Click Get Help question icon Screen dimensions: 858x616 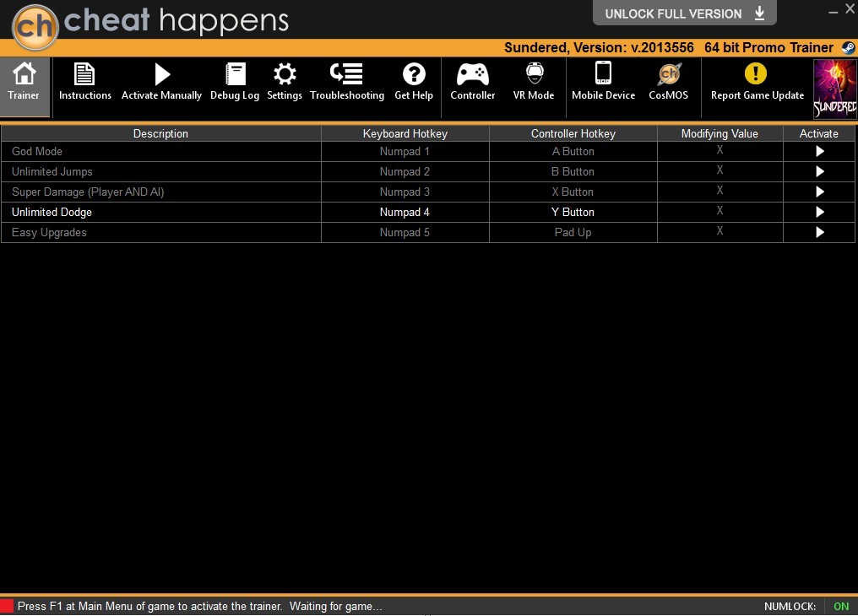pos(414,73)
